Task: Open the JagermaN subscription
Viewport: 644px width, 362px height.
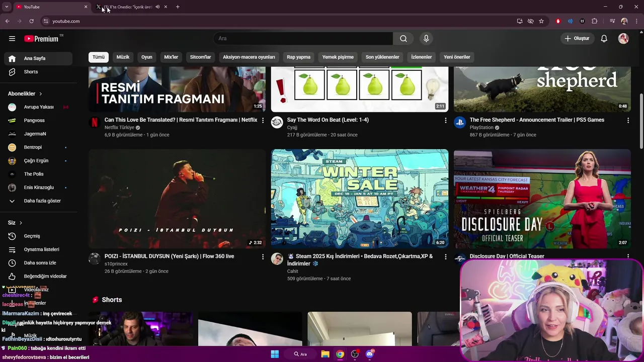Action: (38, 134)
